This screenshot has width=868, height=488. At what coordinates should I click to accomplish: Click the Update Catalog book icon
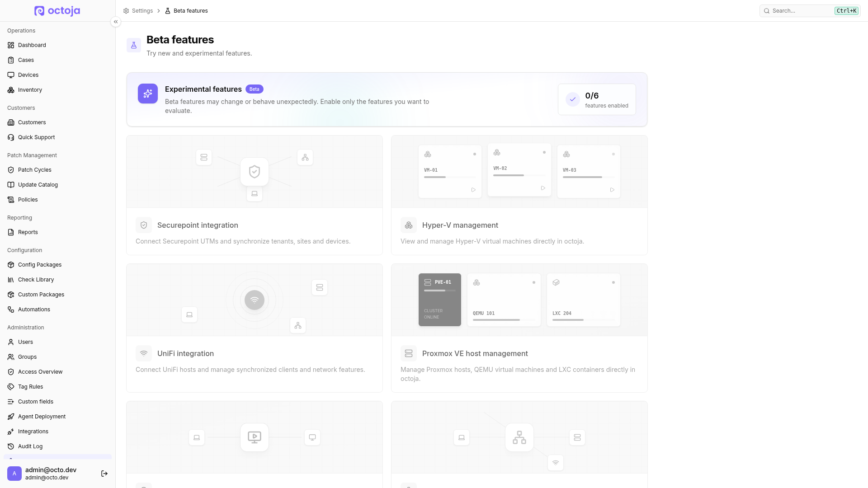(x=11, y=185)
